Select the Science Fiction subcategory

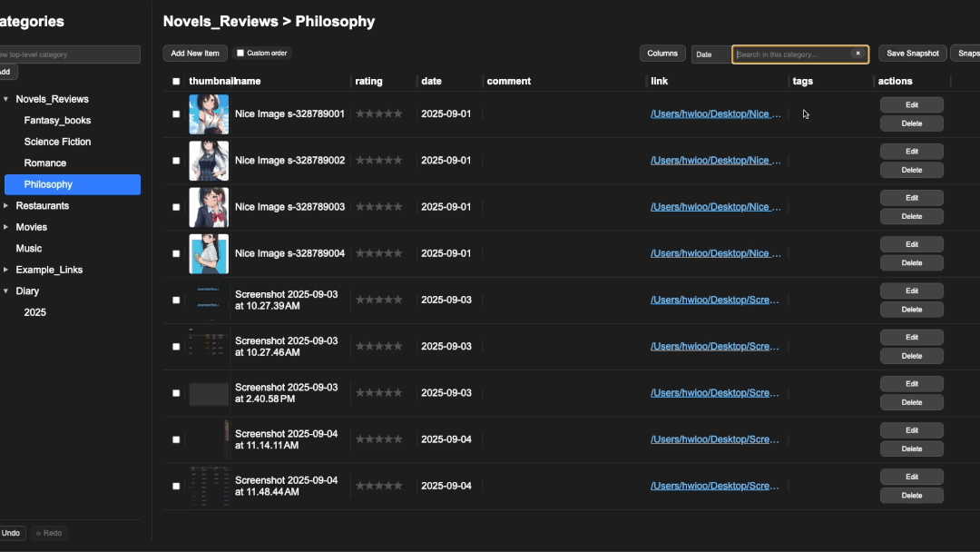[57, 142]
